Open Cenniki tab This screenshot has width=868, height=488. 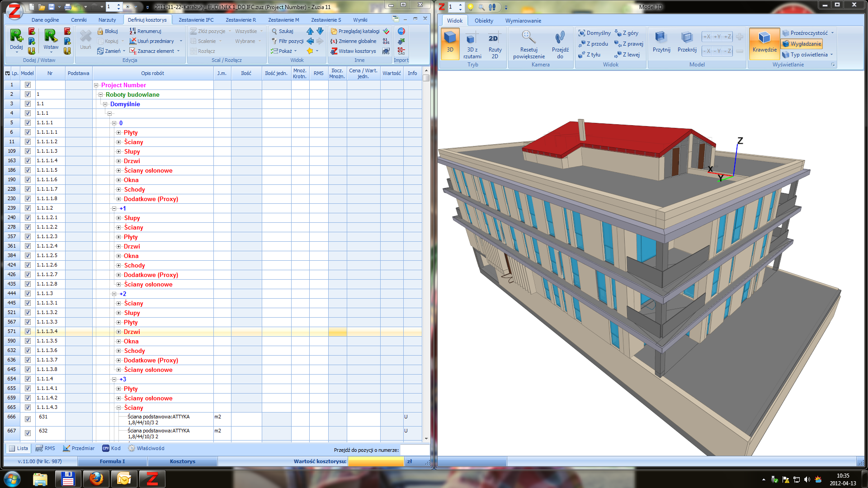pyautogui.click(x=79, y=20)
